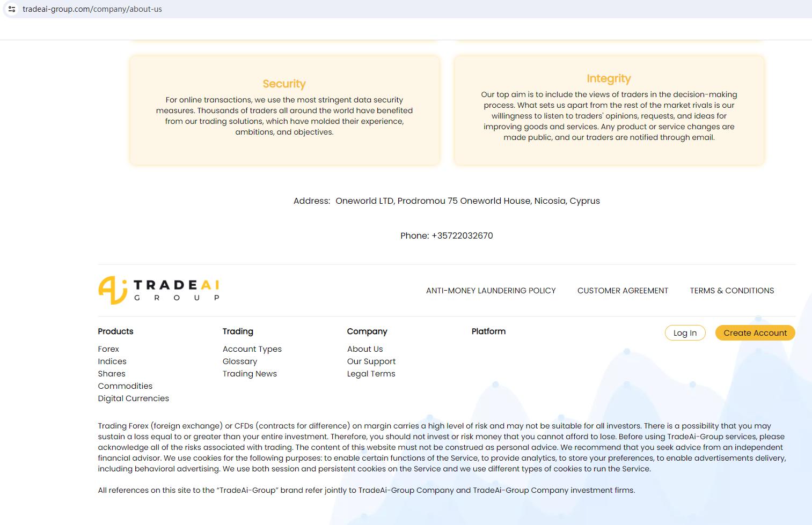Viewport: 812px width, 525px height.
Task: Open Commodities footer link
Action: pyautogui.click(x=125, y=386)
